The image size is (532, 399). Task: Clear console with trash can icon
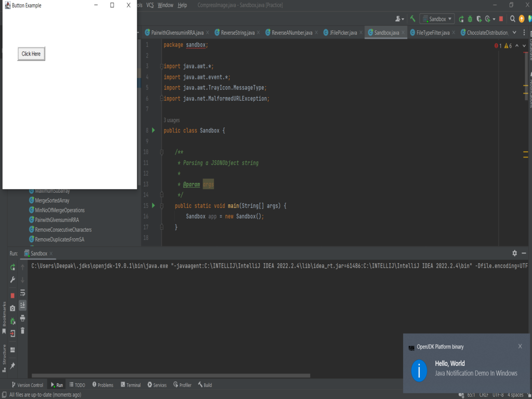[x=23, y=330]
